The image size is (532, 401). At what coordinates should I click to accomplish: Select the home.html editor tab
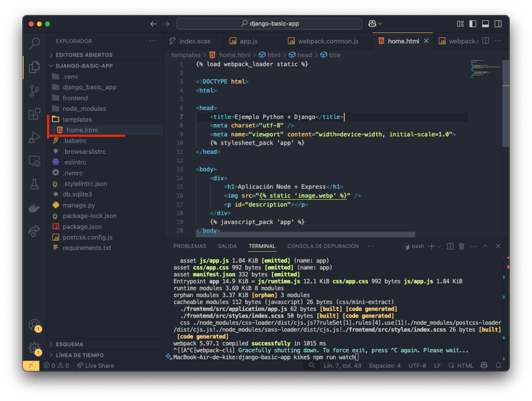pyautogui.click(x=403, y=41)
